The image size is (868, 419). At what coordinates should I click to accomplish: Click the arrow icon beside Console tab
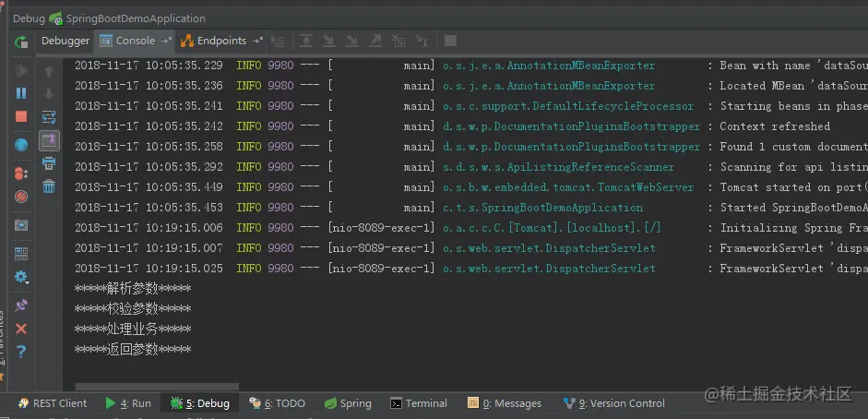166,41
